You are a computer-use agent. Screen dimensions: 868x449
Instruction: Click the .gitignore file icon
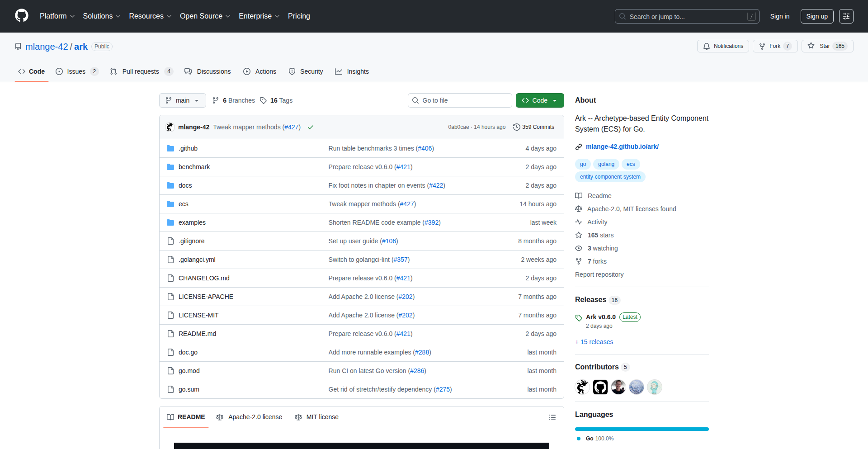pyautogui.click(x=170, y=241)
